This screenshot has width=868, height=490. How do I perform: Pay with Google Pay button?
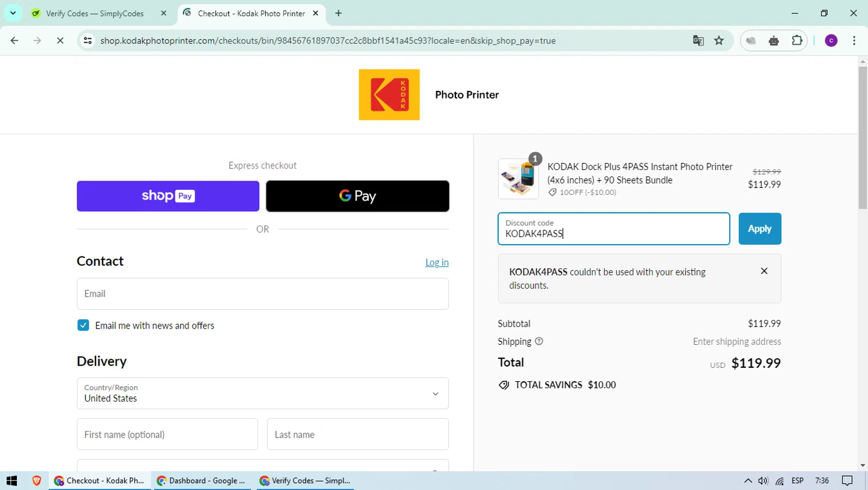pos(358,196)
